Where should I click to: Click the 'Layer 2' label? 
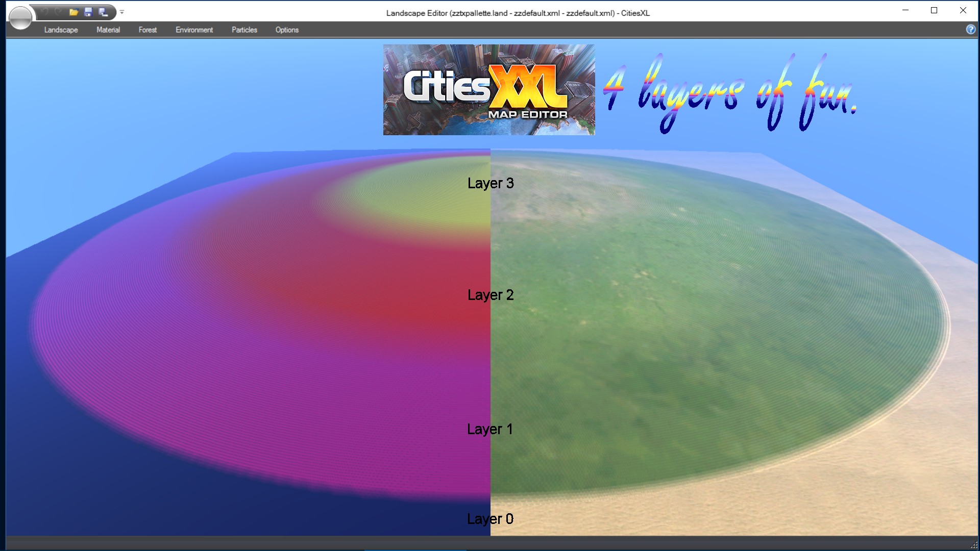(x=491, y=295)
